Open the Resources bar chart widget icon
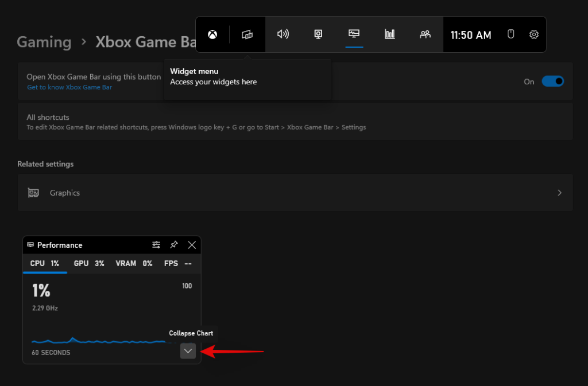The image size is (588, 386). point(390,34)
